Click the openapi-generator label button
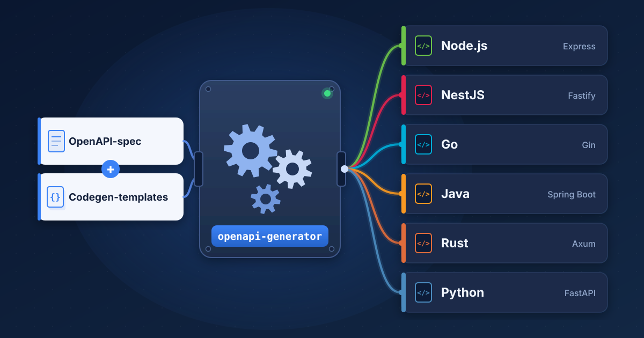The image size is (644, 338). [x=270, y=236]
